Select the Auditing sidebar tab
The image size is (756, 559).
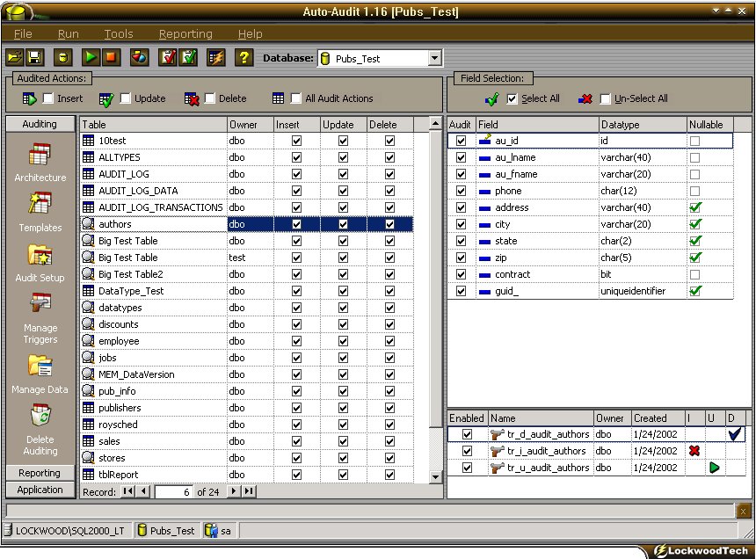tap(40, 124)
